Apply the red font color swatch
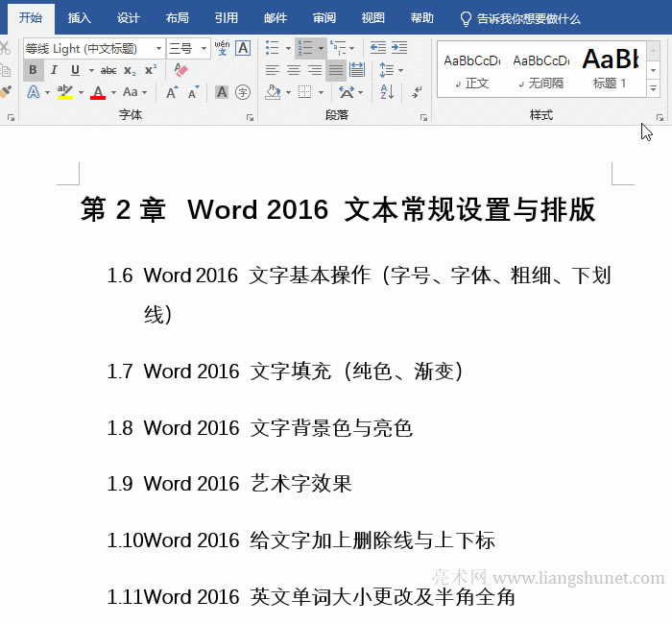This screenshot has width=672, height=624. coord(98,93)
